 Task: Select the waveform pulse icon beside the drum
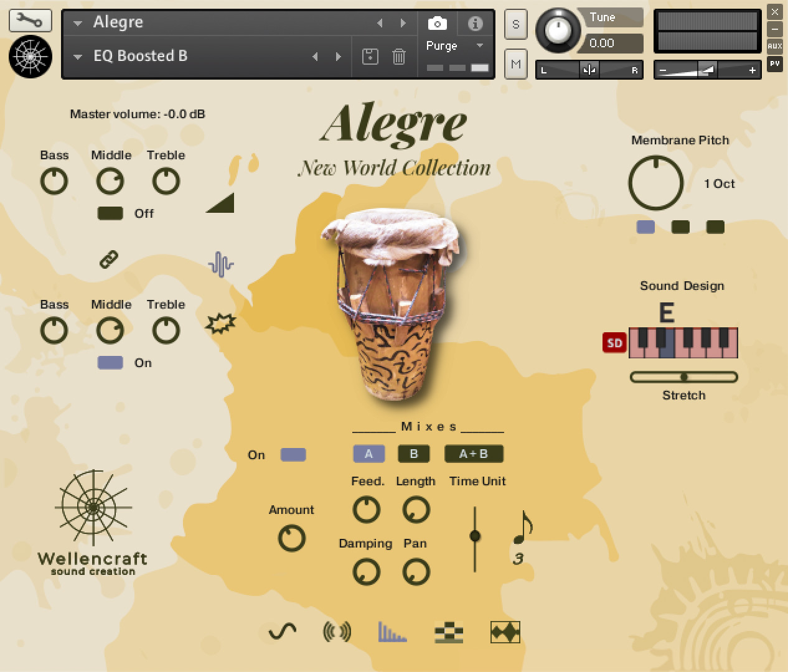click(221, 264)
